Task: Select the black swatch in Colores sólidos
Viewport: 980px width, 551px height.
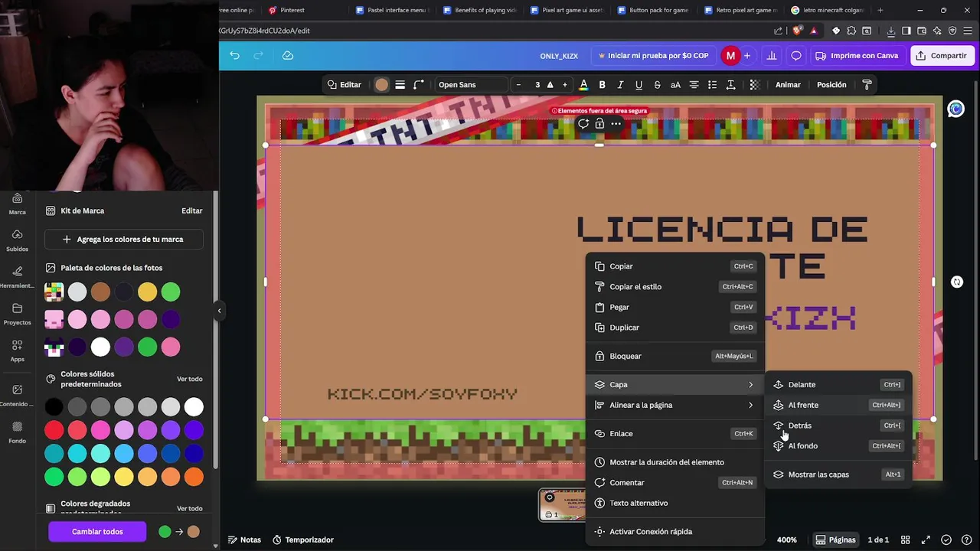Action: pos(54,406)
